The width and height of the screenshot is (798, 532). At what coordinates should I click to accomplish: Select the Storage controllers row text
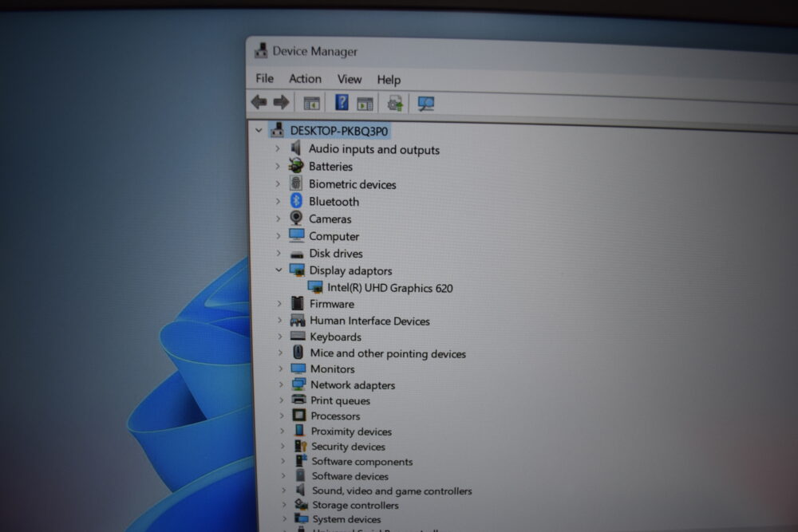[355, 505]
